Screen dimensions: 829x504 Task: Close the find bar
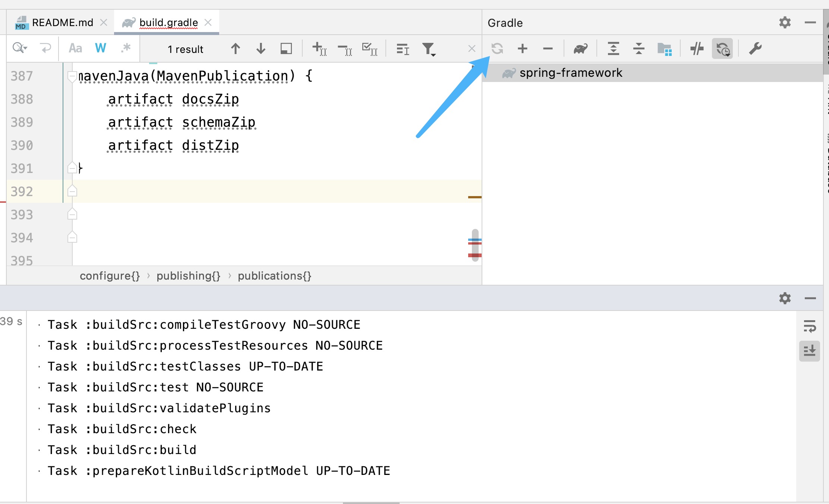coord(472,48)
